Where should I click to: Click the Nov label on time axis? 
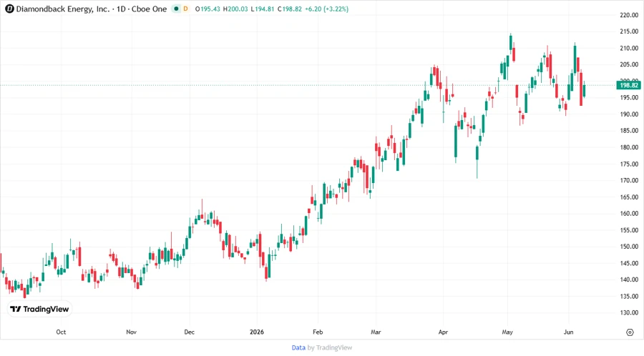point(132,332)
